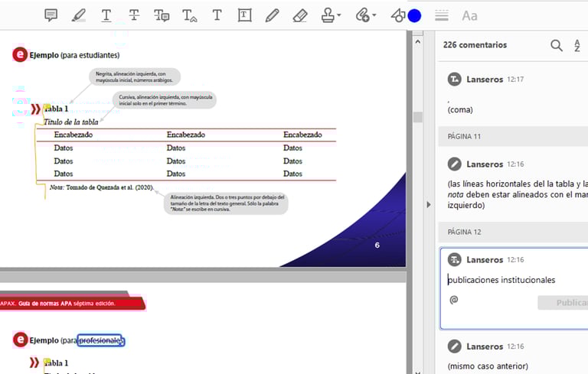This screenshot has width=588, height=374.
Task: Click the document scrollbar thumb
Action: [x=418, y=117]
